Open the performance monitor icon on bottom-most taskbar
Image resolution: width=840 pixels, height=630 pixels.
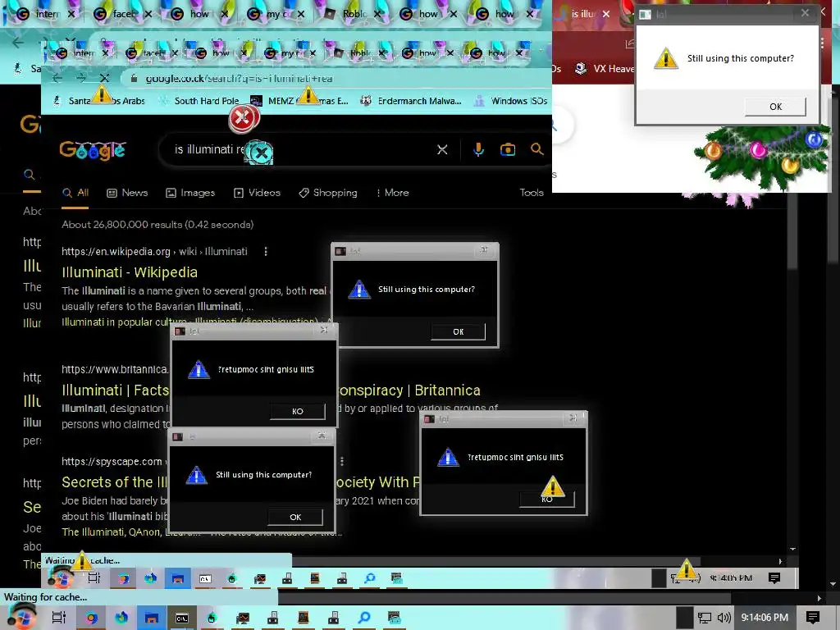pos(243,618)
